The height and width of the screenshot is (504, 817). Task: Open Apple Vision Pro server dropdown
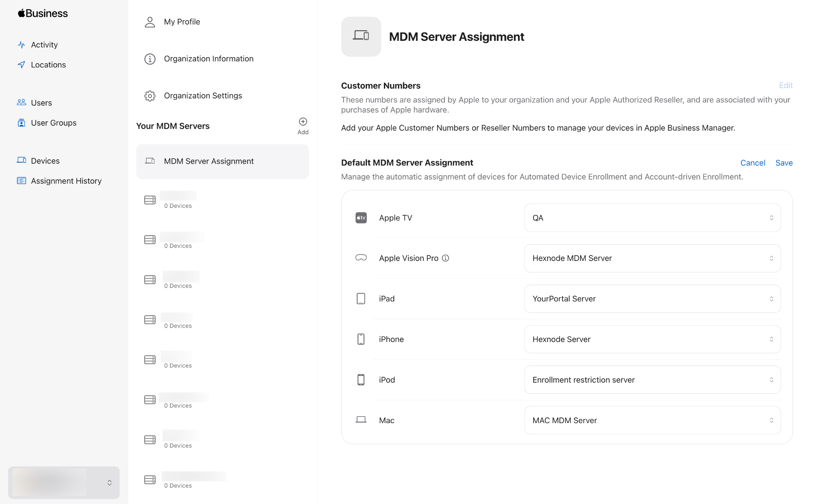(652, 258)
